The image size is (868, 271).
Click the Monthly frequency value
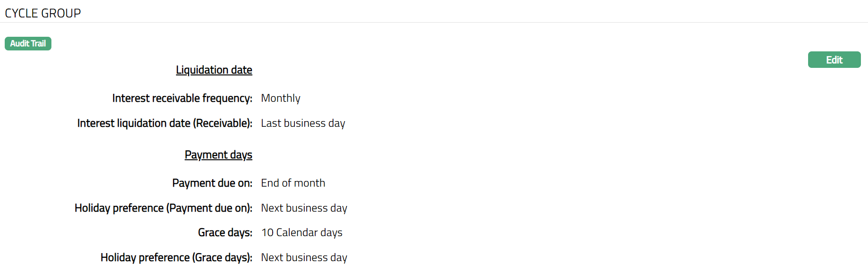(x=280, y=99)
